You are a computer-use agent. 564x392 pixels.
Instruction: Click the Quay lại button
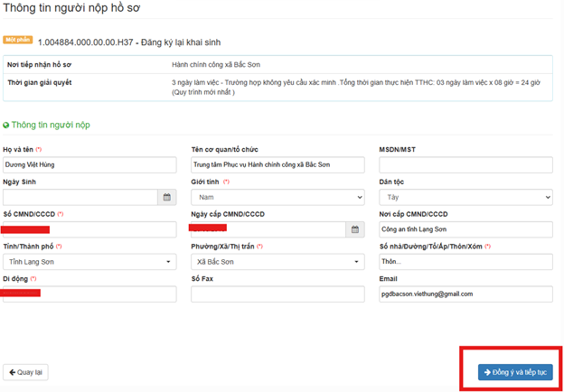[25, 372]
